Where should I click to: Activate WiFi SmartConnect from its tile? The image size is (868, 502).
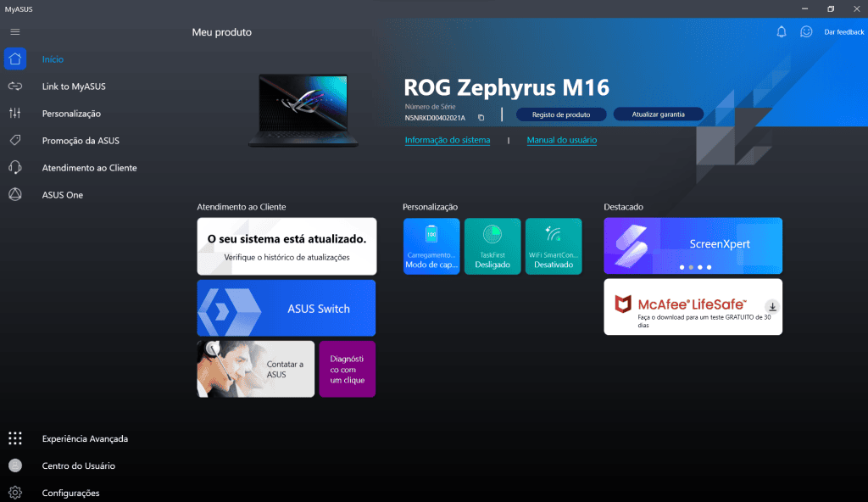coord(554,246)
